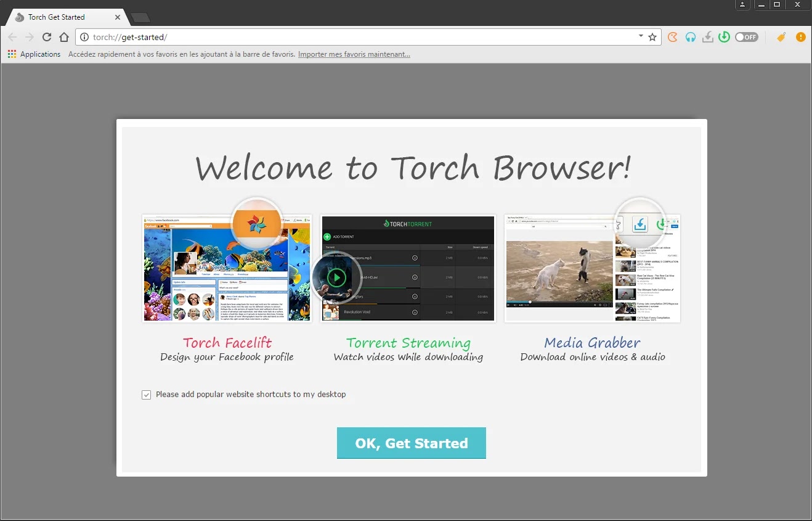Viewport: 812px width, 521px height.
Task: Open Torch Games with the Pac-Man icon
Action: 672,37
